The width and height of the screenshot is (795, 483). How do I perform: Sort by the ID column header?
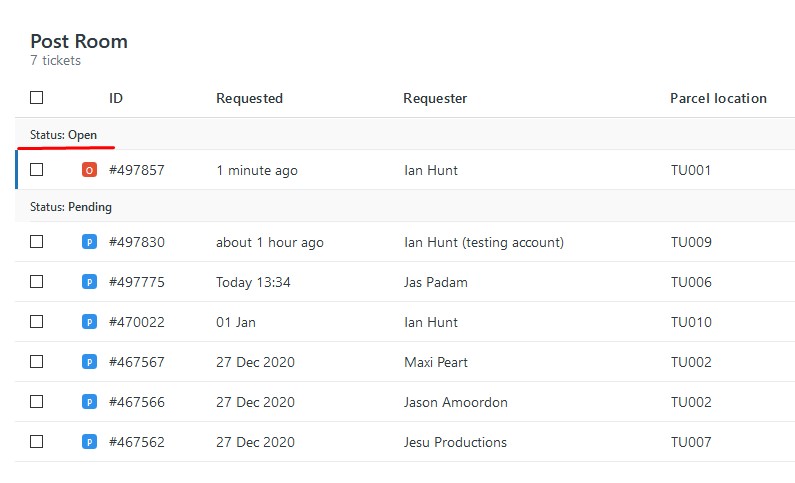click(x=116, y=98)
